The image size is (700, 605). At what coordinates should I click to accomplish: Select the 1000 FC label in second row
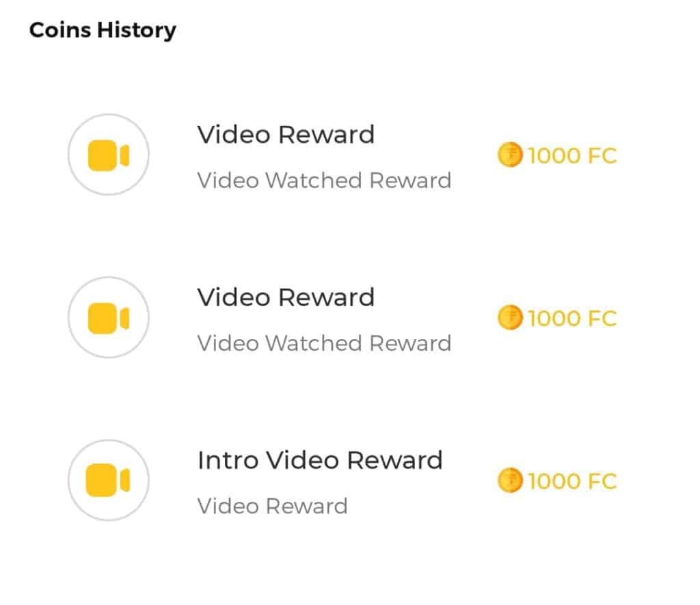tap(574, 317)
